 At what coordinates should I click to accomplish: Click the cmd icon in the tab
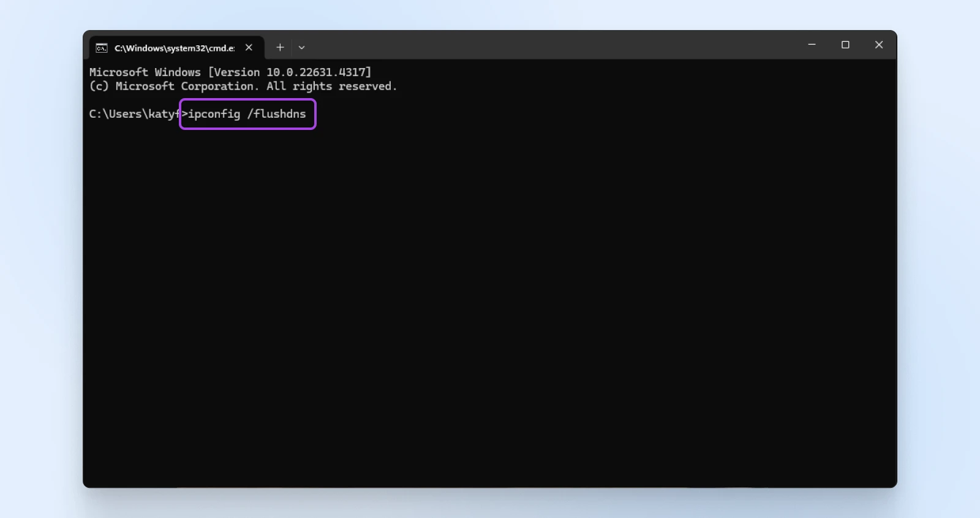(x=102, y=48)
